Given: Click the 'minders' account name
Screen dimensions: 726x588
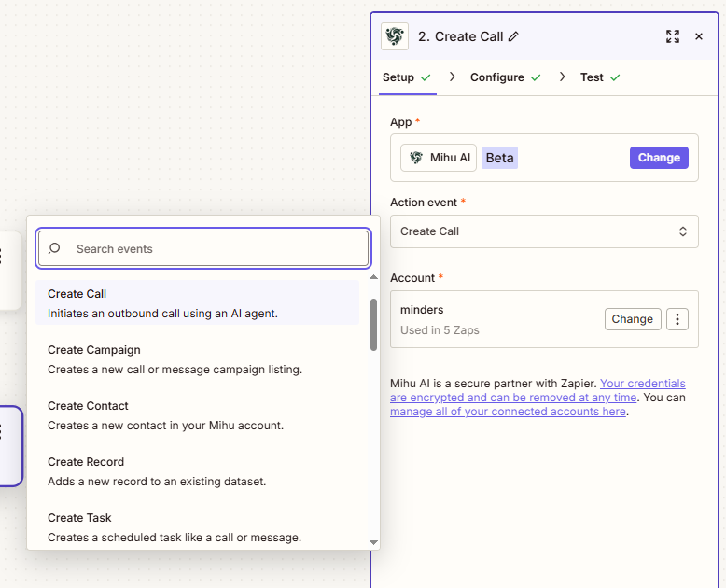Looking at the screenshot, I should tap(422, 310).
